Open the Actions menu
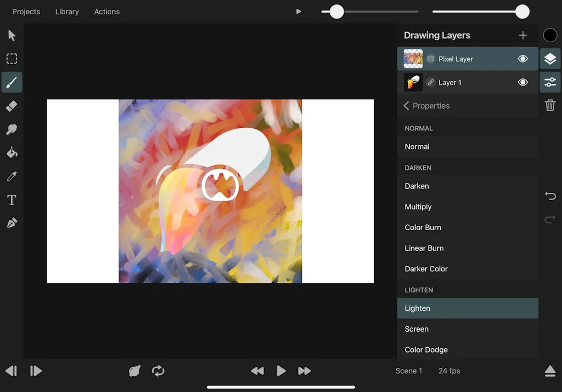The height and width of the screenshot is (392, 562). coord(107,12)
